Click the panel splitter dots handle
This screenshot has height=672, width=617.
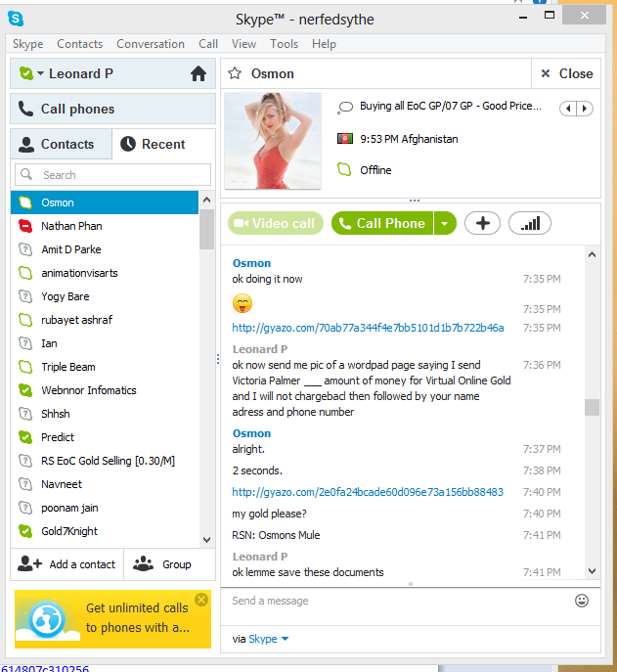click(218, 359)
